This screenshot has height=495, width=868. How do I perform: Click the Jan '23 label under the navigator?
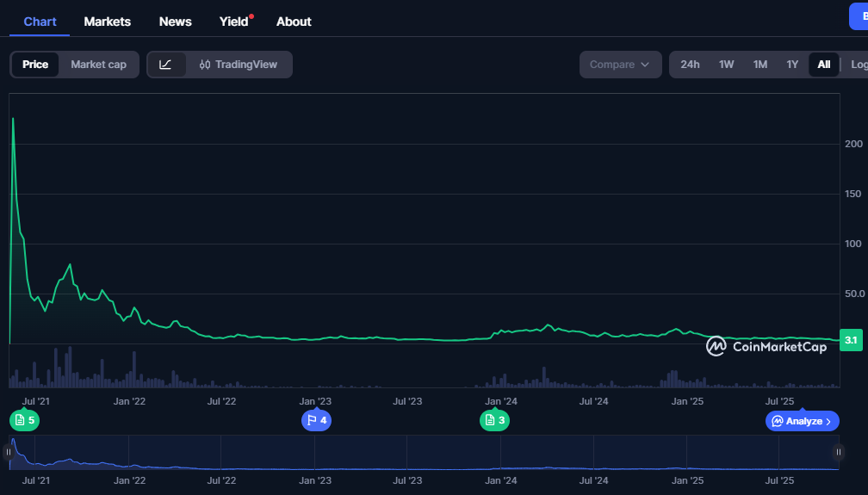click(x=315, y=480)
